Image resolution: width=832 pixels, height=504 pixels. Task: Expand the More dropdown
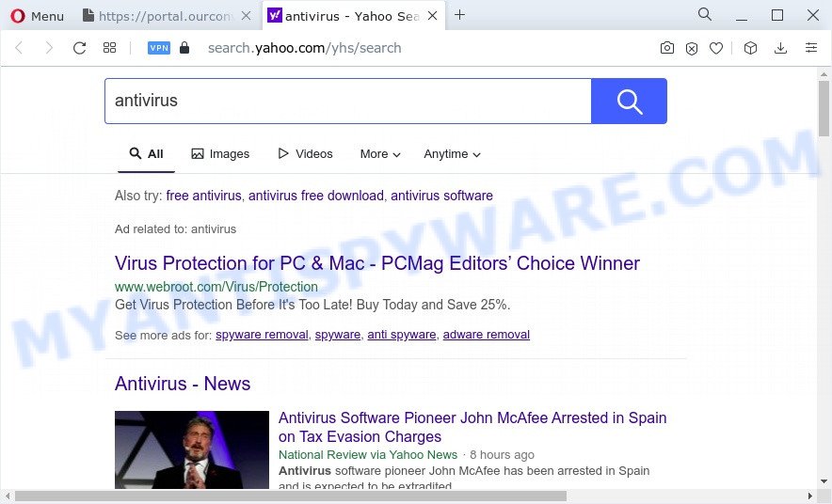[x=380, y=154]
